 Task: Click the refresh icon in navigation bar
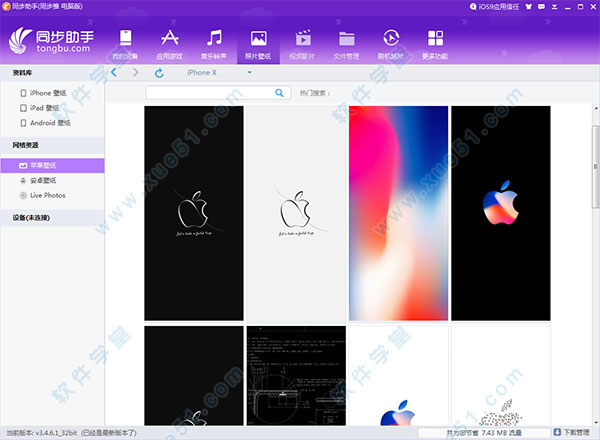[x=159, y=73]
